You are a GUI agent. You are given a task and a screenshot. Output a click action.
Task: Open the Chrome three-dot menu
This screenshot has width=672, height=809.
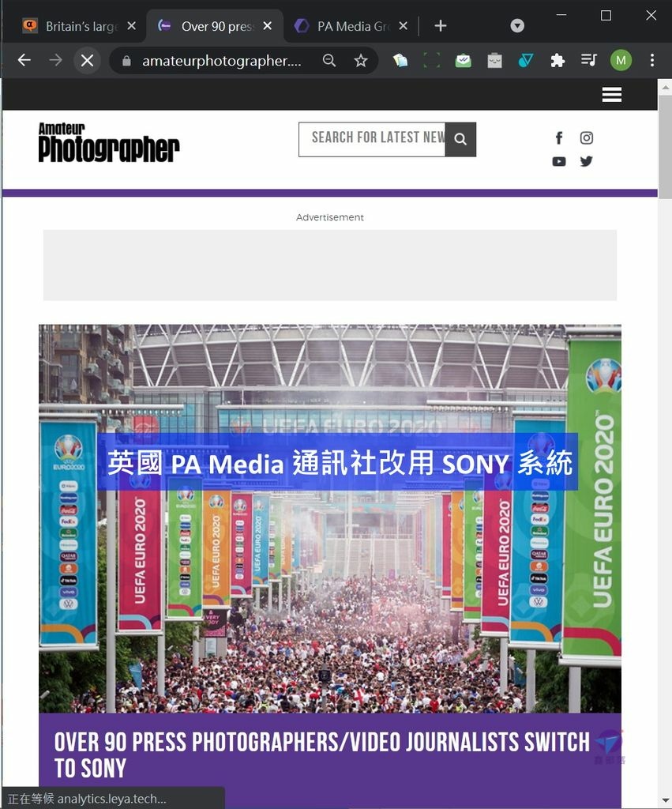click(x=652, y=60)
